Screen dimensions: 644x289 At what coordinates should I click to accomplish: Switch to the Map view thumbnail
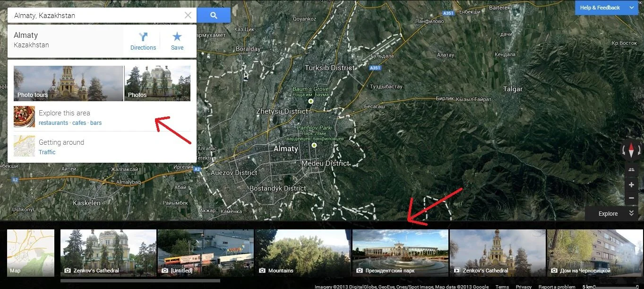(x=31, y=253)
